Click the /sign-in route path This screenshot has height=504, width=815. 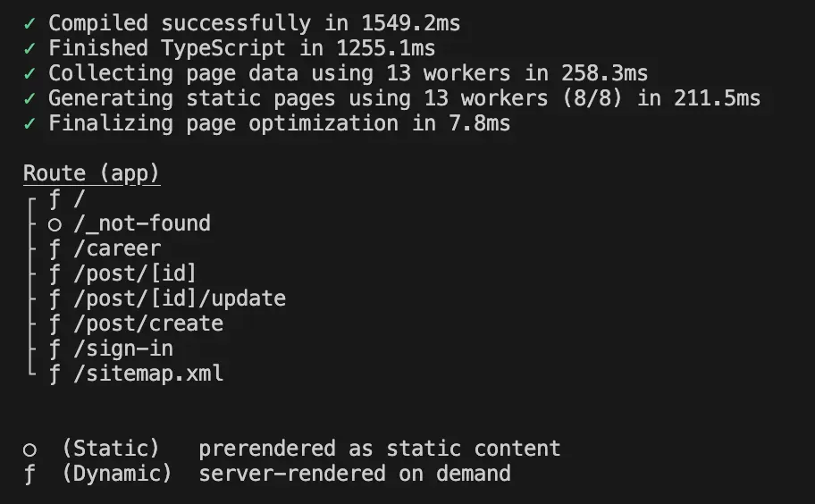click(x=123, y=349)
